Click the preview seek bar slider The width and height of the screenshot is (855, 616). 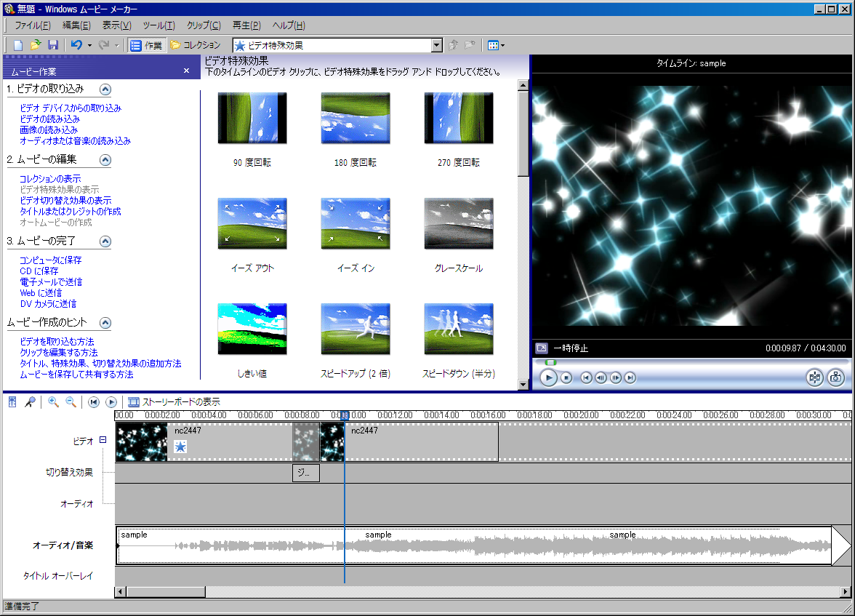pyautogui.click(x=551, y=362)
